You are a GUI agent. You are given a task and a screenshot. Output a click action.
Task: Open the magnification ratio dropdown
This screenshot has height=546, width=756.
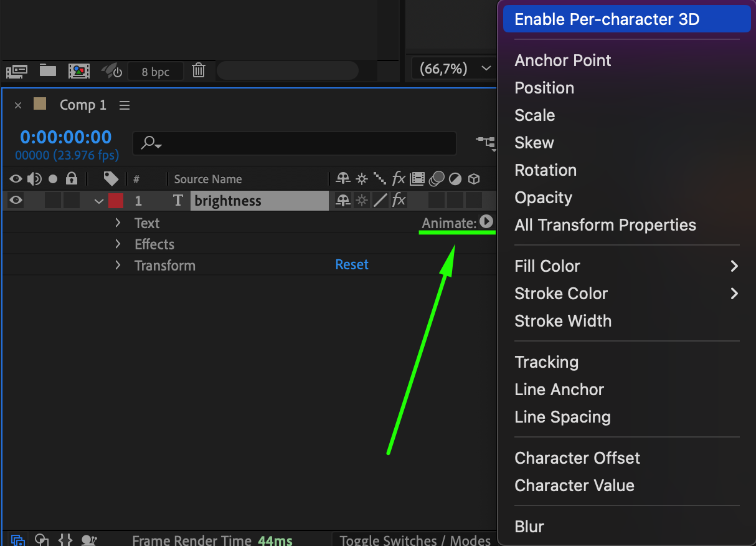[x=451, y=69]
